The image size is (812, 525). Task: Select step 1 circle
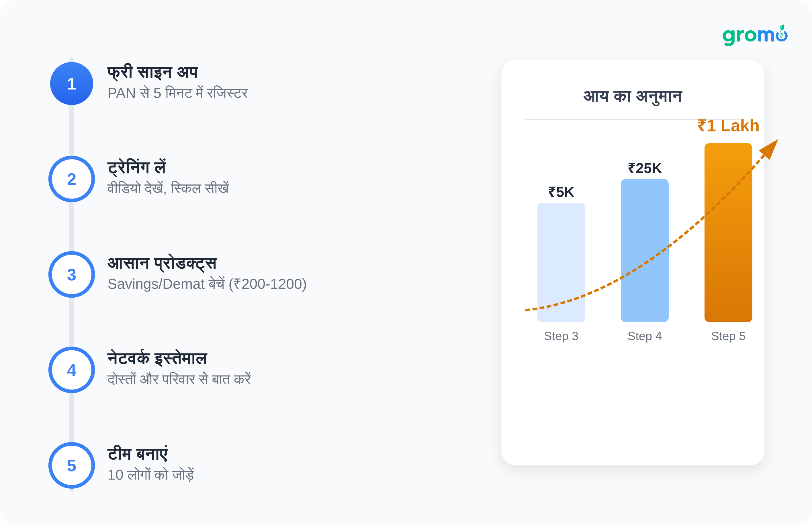tap(72, 84)
